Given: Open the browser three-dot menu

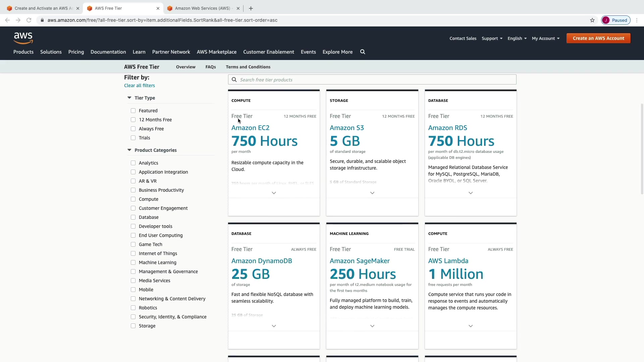Looking at the screenshot, I should pos(637,20).
